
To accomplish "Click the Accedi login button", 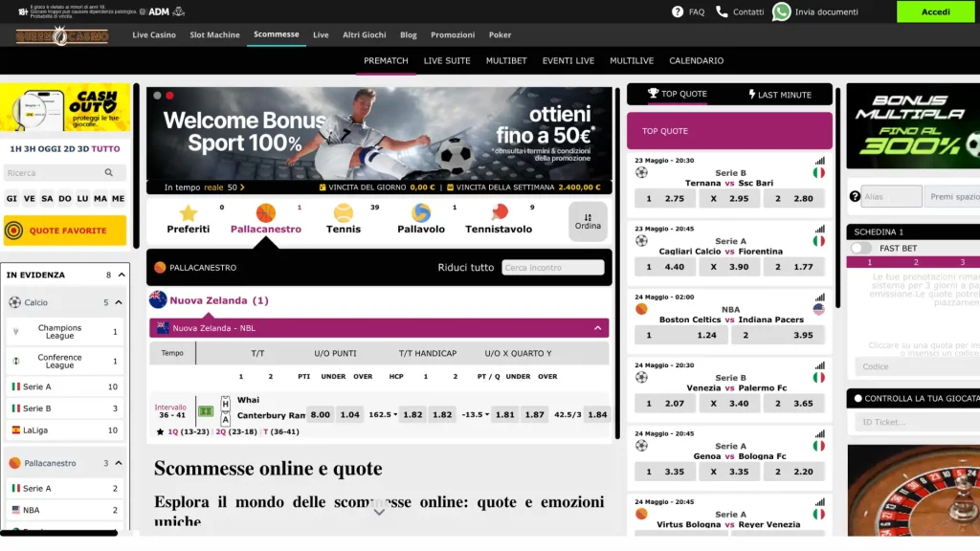I will [x=936, y=11].
